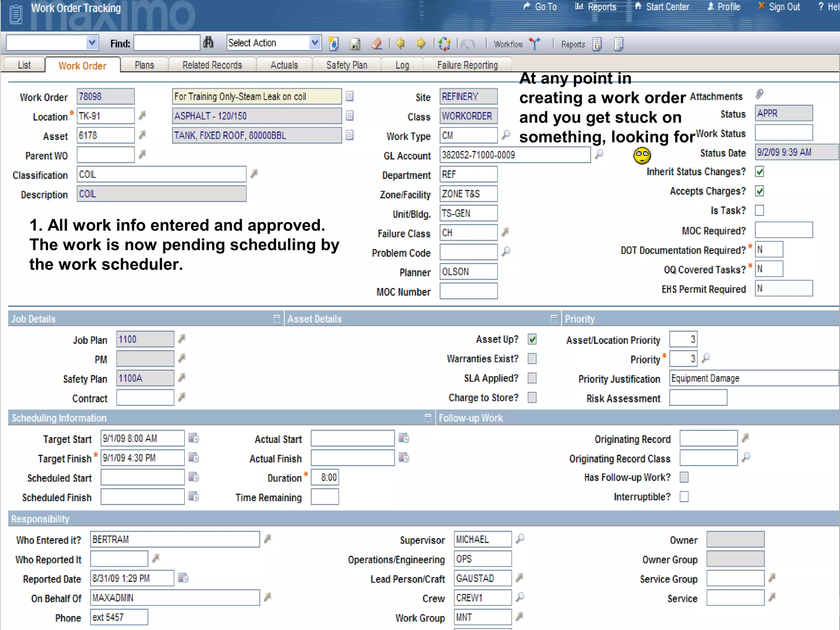
Task: Open Attachments paperclip icon
Action: tap(760, 94)
